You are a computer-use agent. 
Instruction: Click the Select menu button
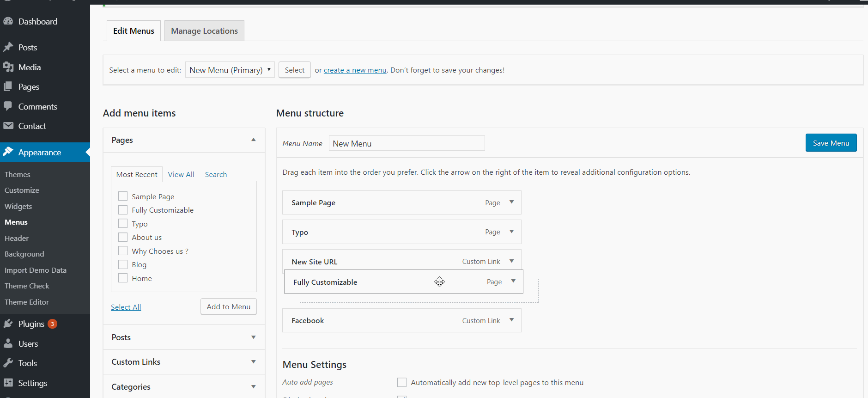pos(295,70)
